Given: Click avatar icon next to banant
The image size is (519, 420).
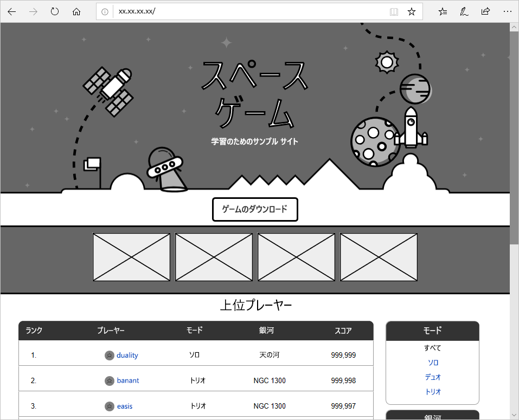Looking at the screenshot, I should (x=109, y=380).
